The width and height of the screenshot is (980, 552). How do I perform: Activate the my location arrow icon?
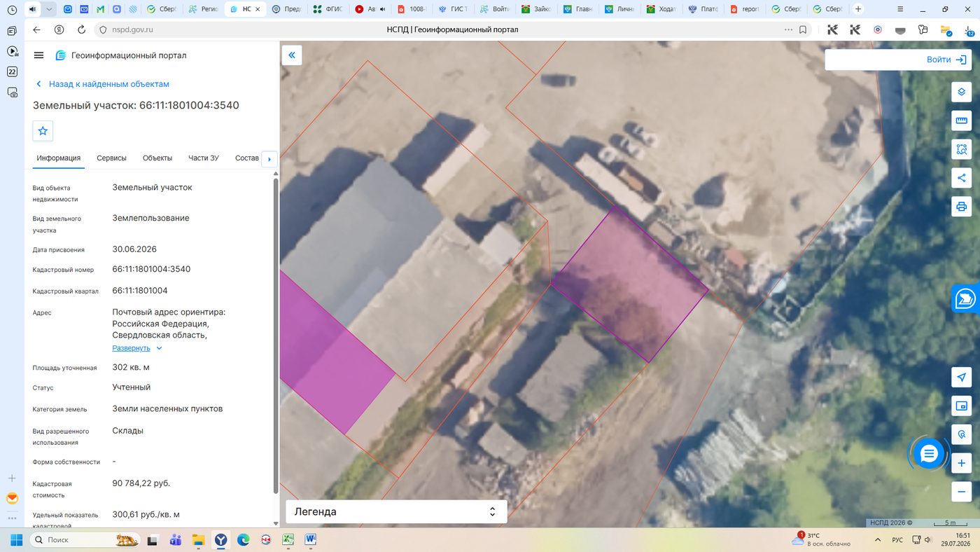point(961,378)
